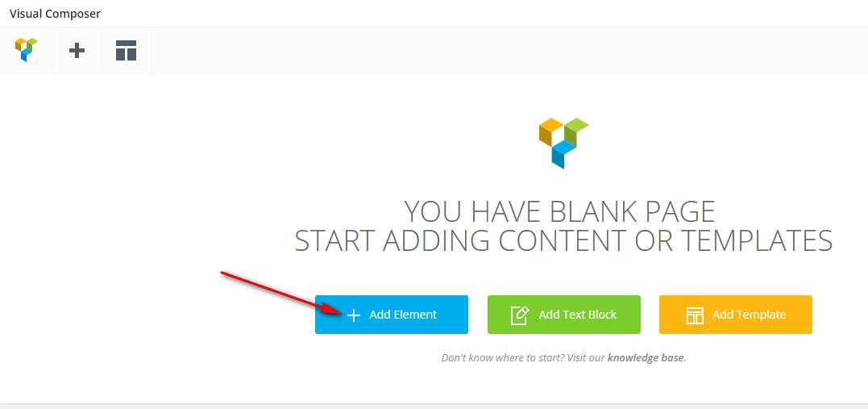Click the Visual Composer panel title
The height and width of the screenshot is (409, 868).
(x=55, y=13)
